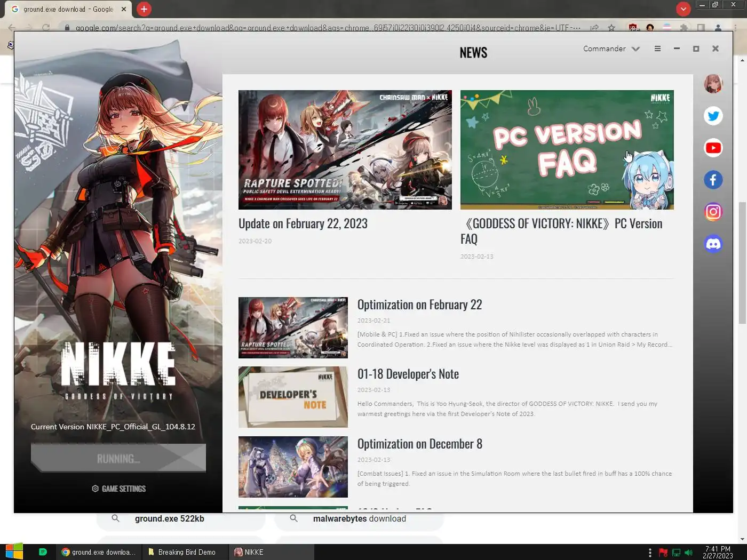The width and height of the screenshot is (747, 560).
Task: Switch to Chrome 'ground.exe downloa...' taskbar item
Action: point(99,552)
